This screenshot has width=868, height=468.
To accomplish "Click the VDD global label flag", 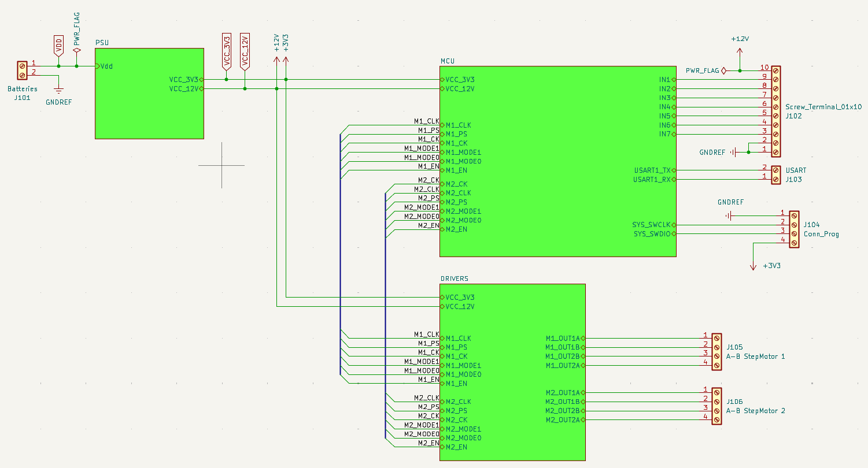I will tap(58, 46).
